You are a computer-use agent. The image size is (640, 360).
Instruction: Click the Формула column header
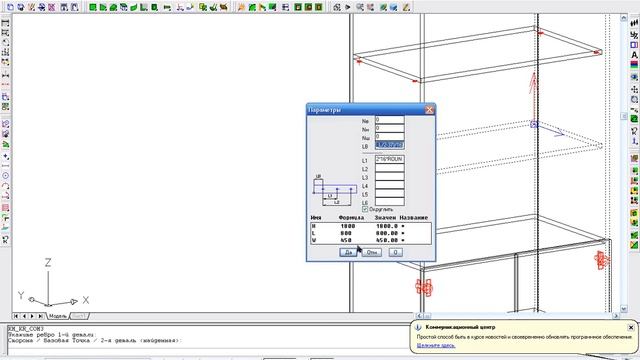(351, 218)
